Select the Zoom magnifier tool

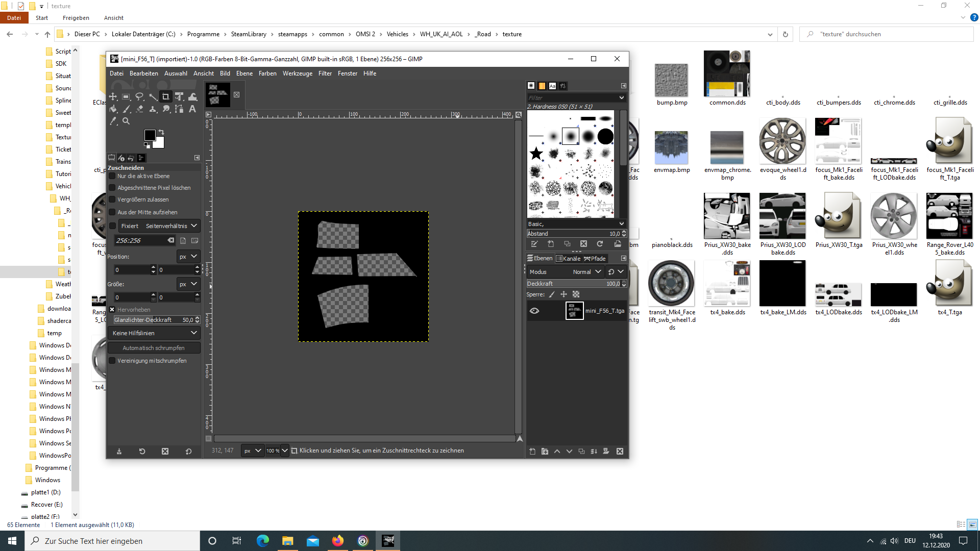(126, 121)
